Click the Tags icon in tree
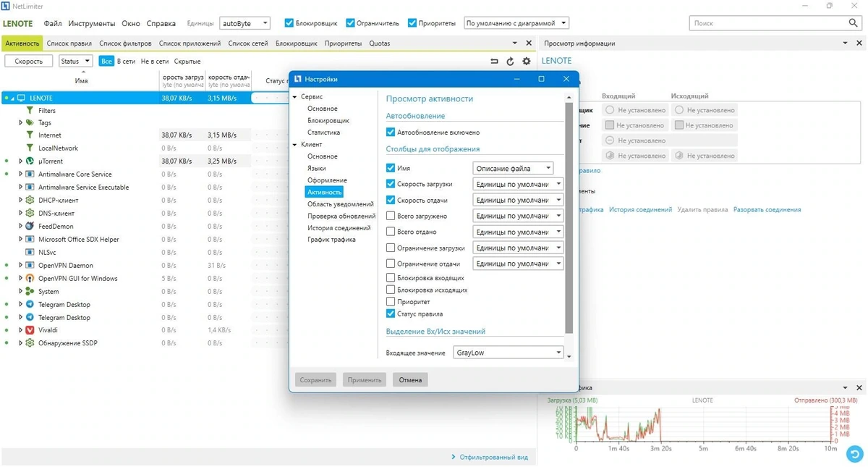The width and height of the screenshot is (868, 467). tap(30, 123)
